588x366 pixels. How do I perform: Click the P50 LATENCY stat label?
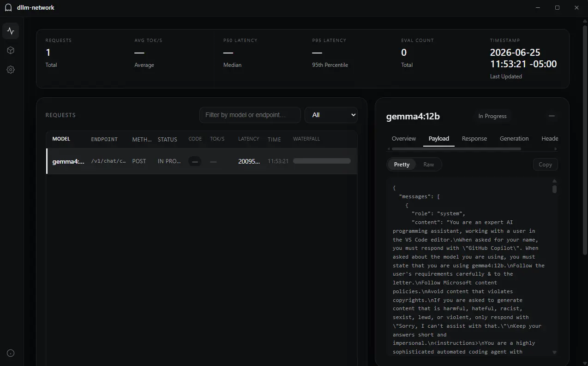pos(240,41)
